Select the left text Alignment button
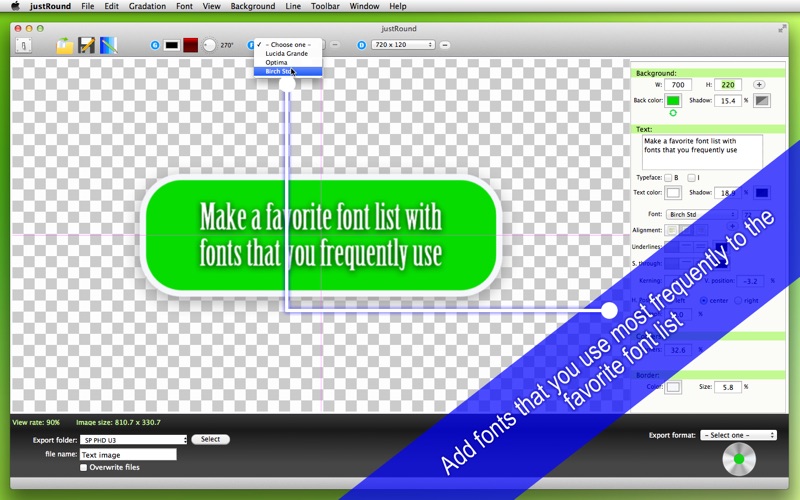This screenshot has height=500, width=800. 671,230
